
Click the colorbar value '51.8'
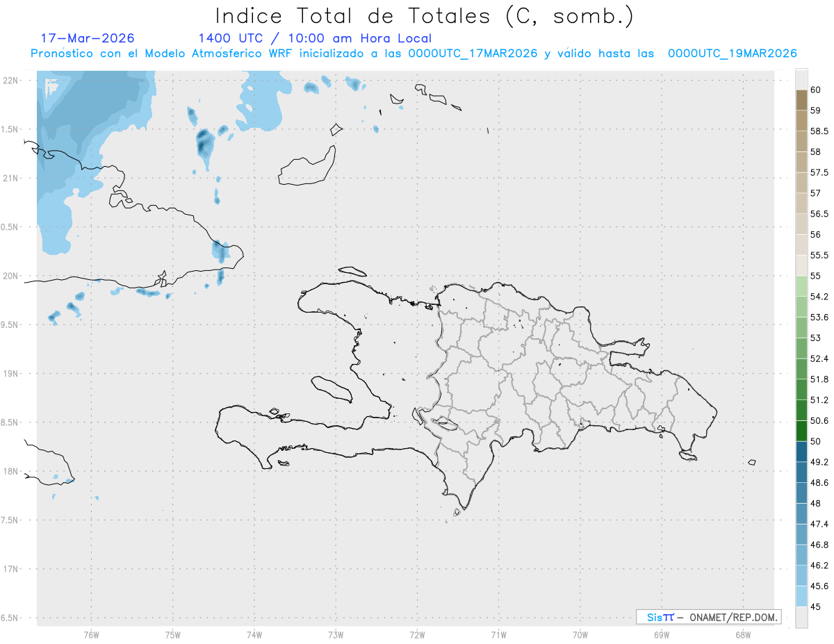tap(819, 379)
